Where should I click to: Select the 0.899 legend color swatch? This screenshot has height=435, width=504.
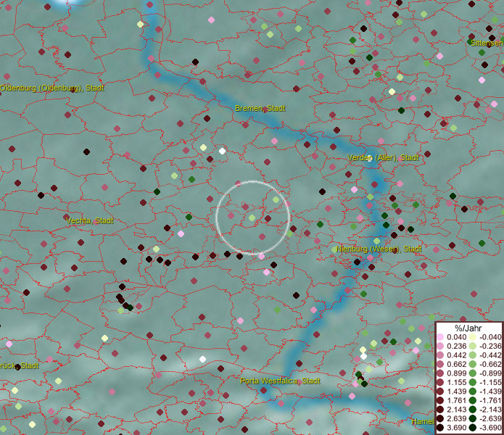[440, 373]
